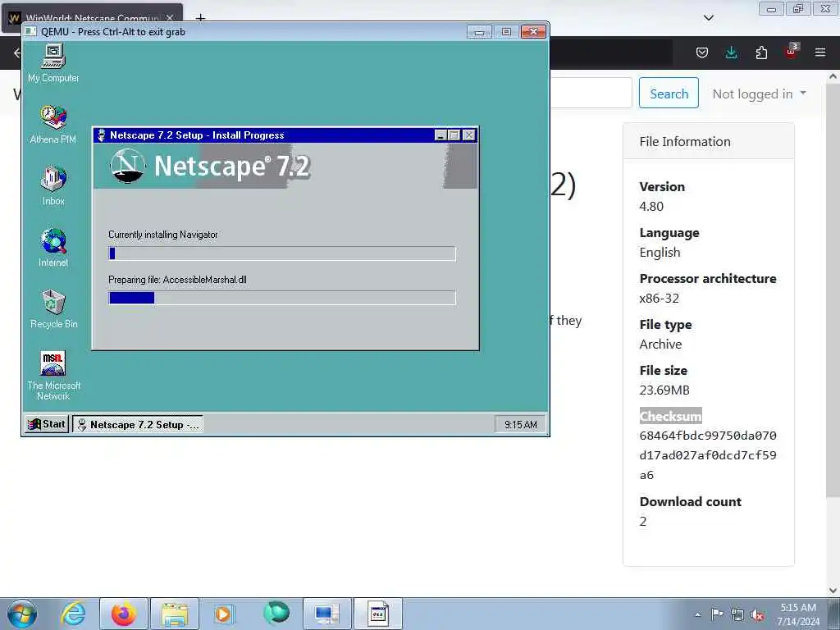Click the Netscape N logo in installer
This screenshot has width=840, height=630.
click(x=127, y=166)
